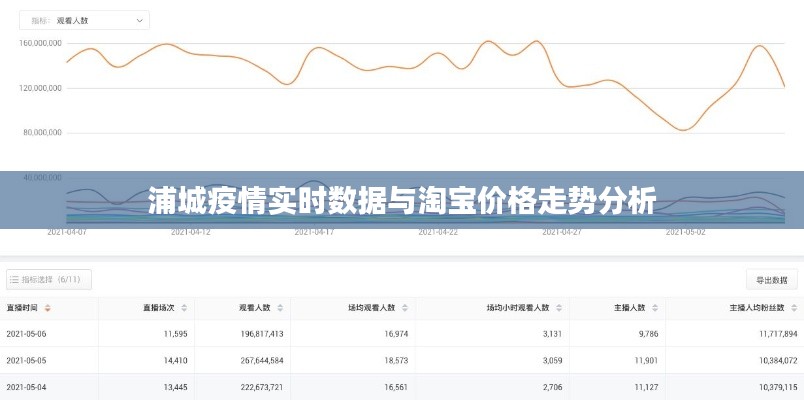Screen dimensions: 804x400
Task: Click the 2021-04-27 x-axis date label
Action: point(561,232)
